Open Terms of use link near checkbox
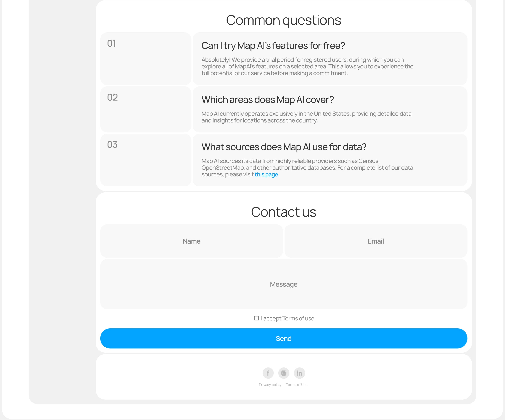This screenshot has width=505, height=420. pyautogui.click(x=298, y=319)
